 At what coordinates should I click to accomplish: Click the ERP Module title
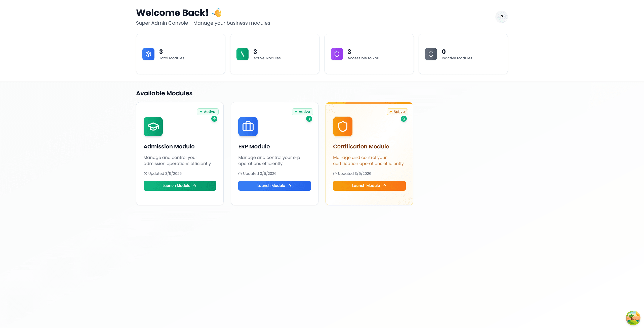254,146
